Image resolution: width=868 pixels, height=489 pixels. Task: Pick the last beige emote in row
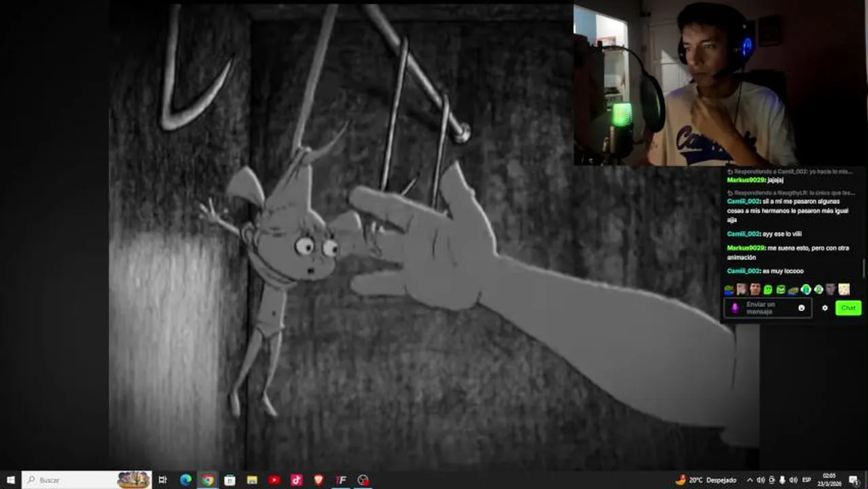point(844,290)
